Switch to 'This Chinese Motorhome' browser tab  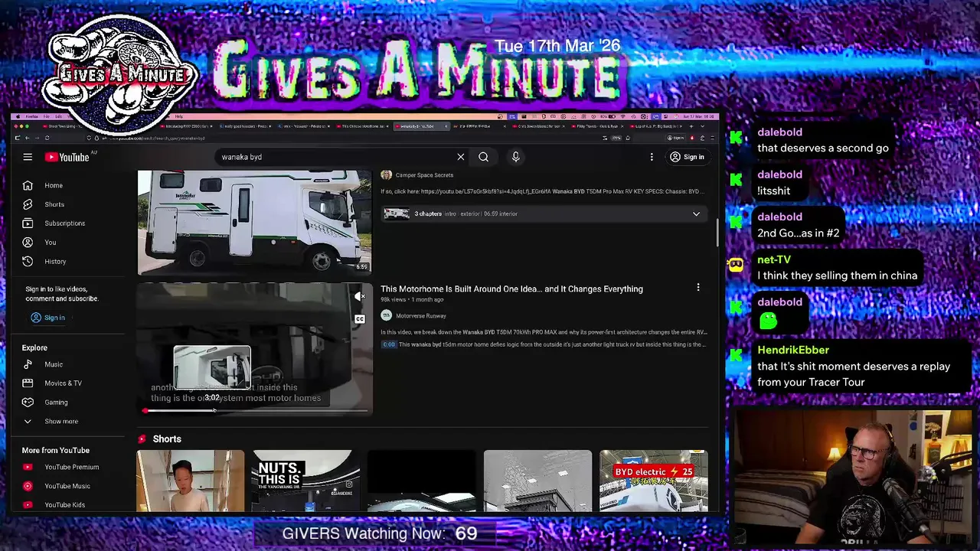(363, 126)
